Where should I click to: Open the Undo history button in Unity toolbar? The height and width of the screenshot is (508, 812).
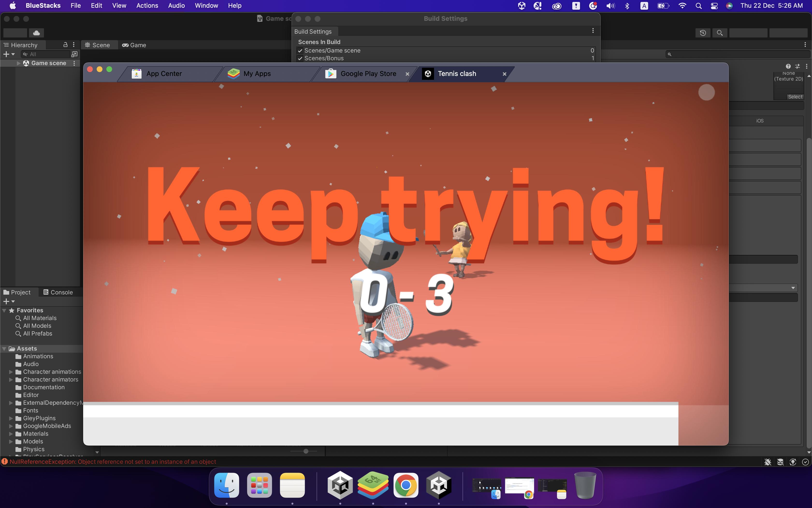[x=703, y=33]
